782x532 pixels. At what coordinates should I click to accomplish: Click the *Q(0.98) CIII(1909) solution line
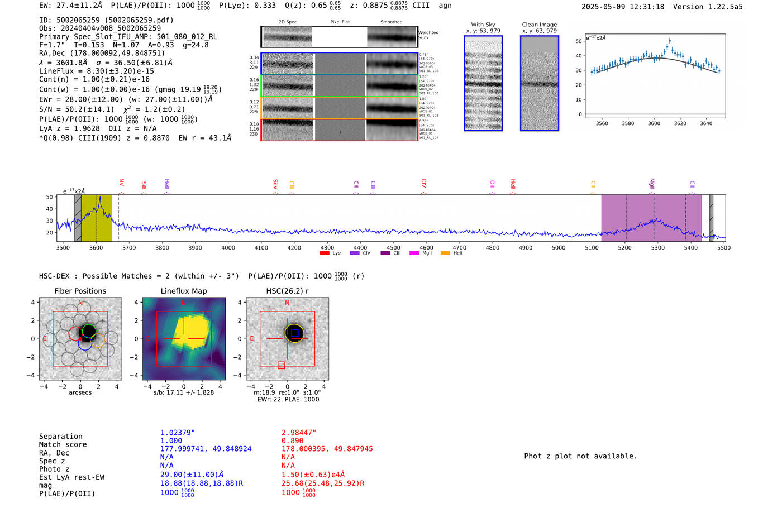[135, 137]
